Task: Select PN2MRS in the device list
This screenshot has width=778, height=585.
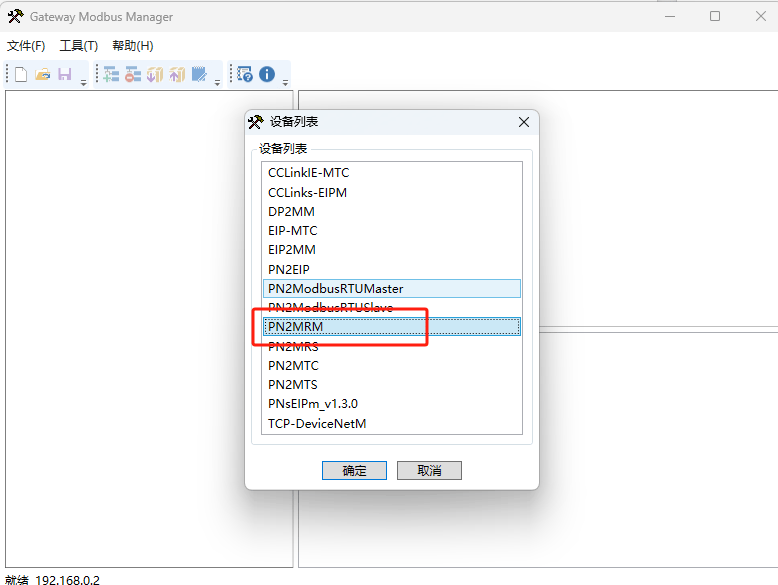Action: 392,346
